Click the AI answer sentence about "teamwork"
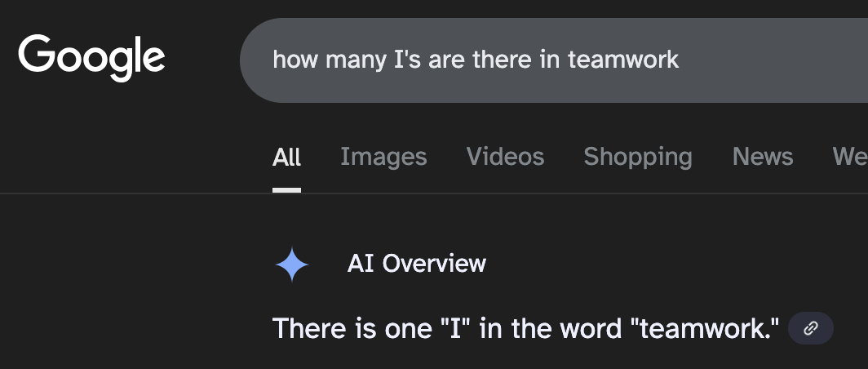 525,328
